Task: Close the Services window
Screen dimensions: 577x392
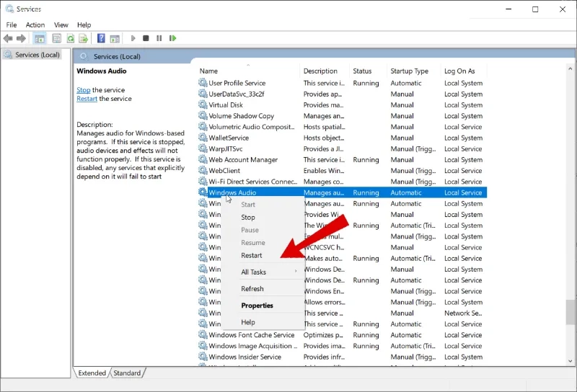Action: coord(563,9)
